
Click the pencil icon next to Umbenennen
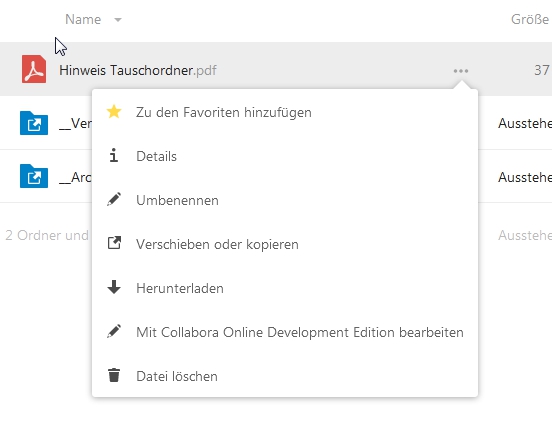(x=114, y=199)
